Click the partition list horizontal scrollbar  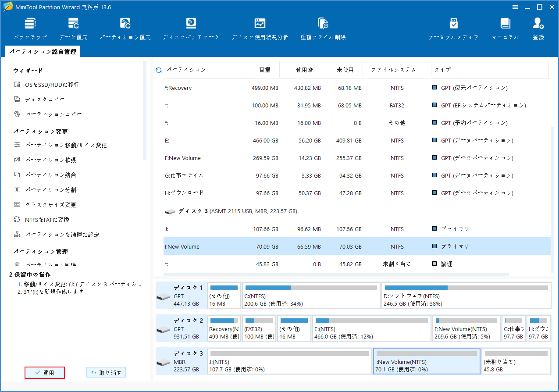coord(336,275)
